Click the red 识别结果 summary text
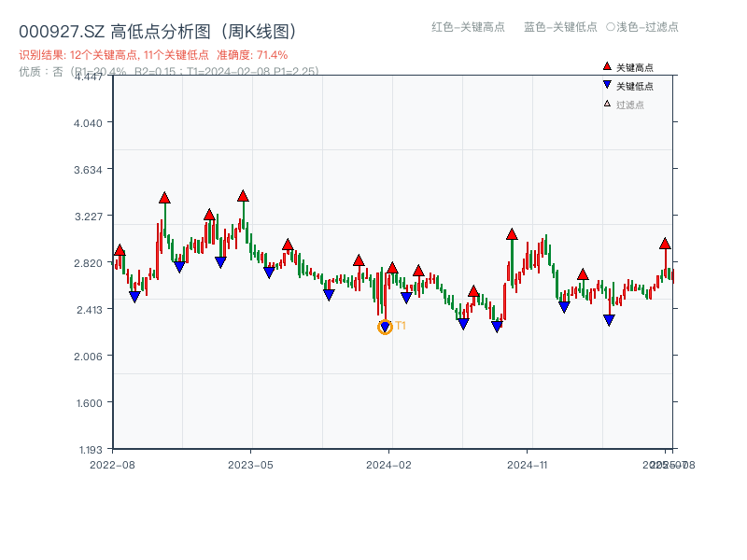The image size is (747, 560). (153, 55)
